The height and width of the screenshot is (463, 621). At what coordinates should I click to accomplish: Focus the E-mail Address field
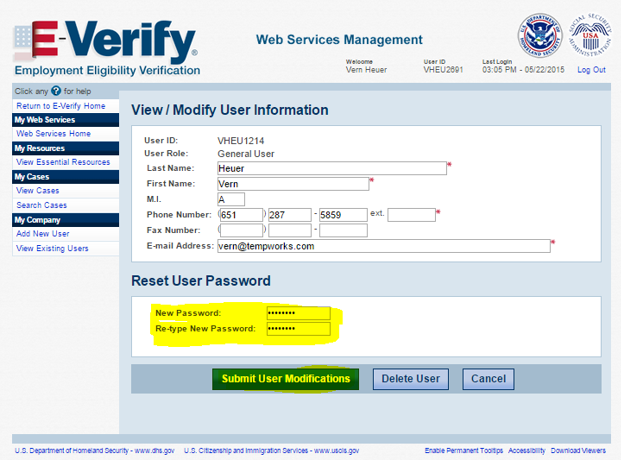coord(384,246)
